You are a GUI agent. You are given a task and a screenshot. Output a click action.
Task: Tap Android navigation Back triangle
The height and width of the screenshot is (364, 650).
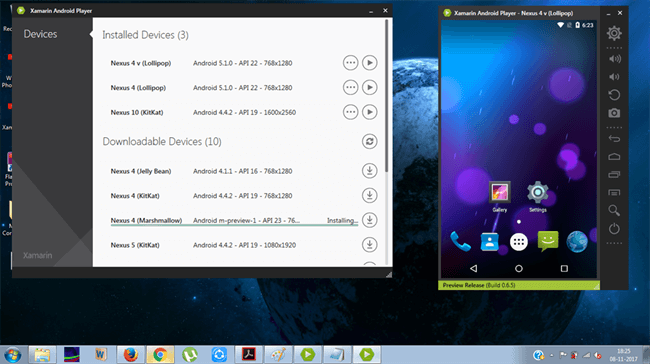click(x=473, y=269)
